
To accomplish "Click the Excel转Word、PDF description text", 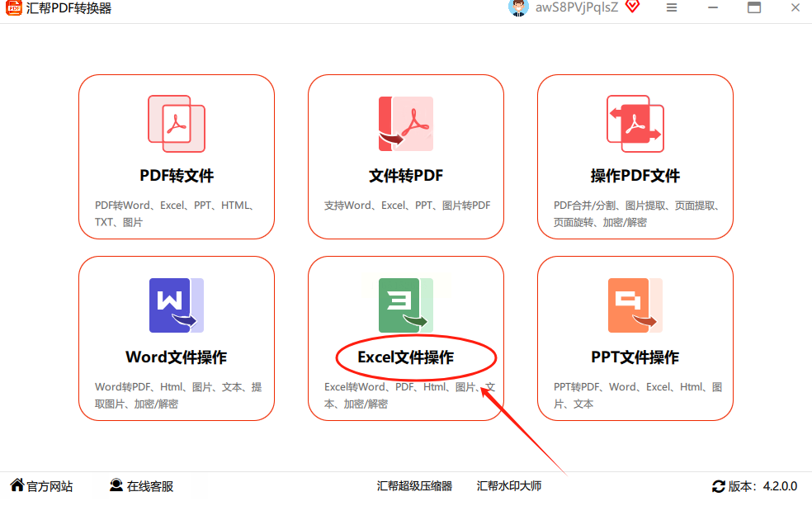I will click(409, 395).
